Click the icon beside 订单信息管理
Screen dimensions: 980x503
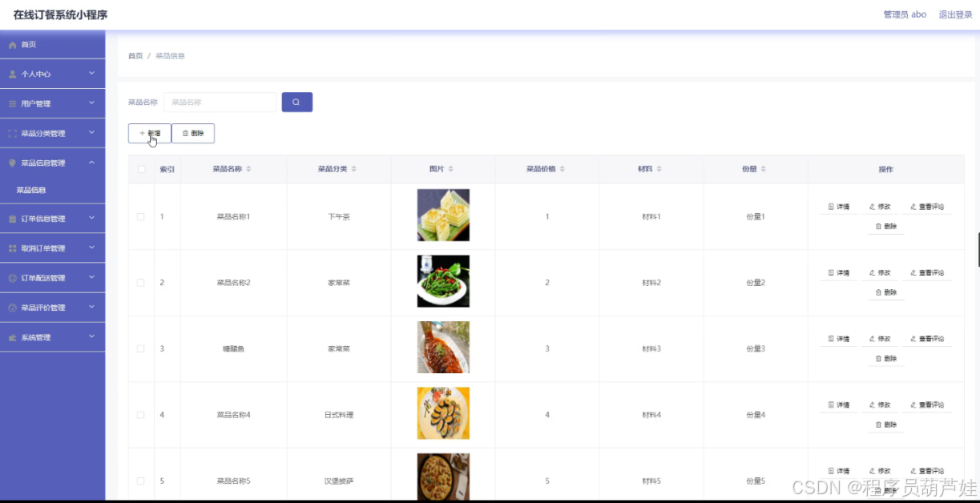click(x=12, y=219)
